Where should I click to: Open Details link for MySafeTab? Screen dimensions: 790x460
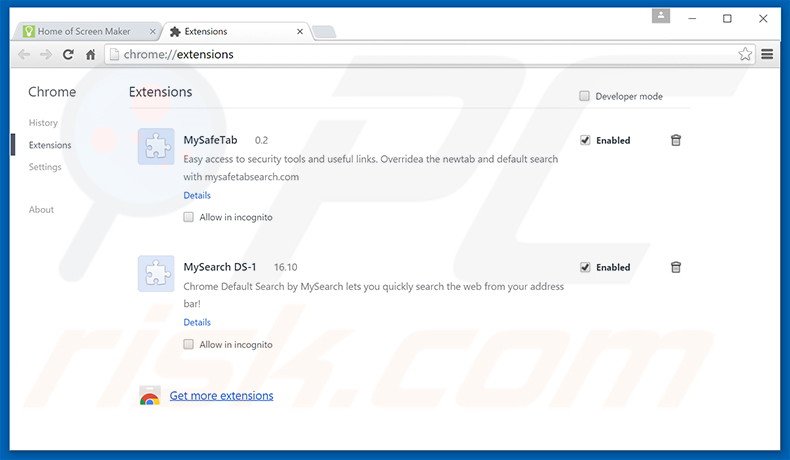pos(197,195)
